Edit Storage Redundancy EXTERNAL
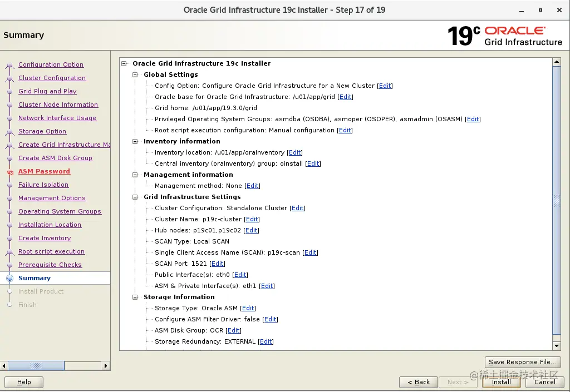The height and width of the screenshot is (392, 570). (266, 342)
